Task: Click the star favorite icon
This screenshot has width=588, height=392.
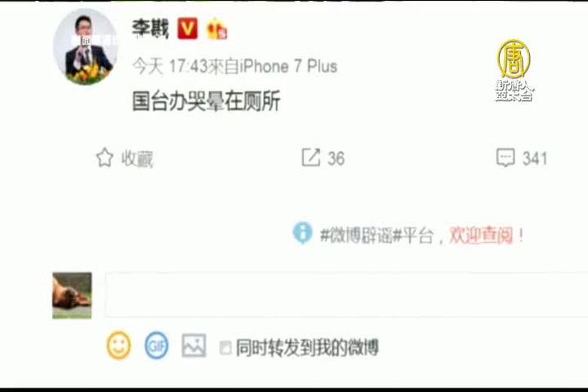Action: (x=105, y=158)
